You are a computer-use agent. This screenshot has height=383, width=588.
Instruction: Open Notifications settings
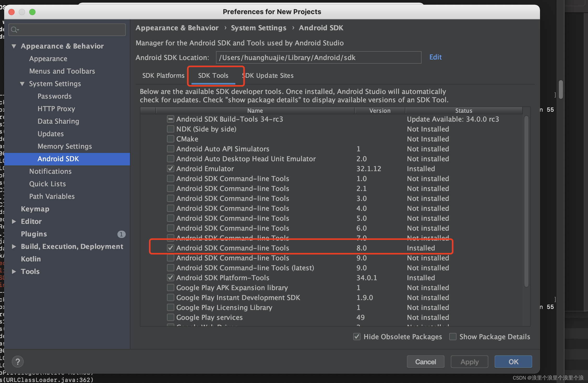coord(50,171)
